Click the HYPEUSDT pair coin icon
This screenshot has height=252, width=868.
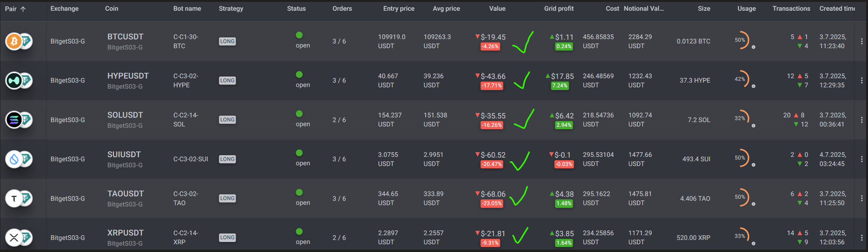[x=14, y=81]
